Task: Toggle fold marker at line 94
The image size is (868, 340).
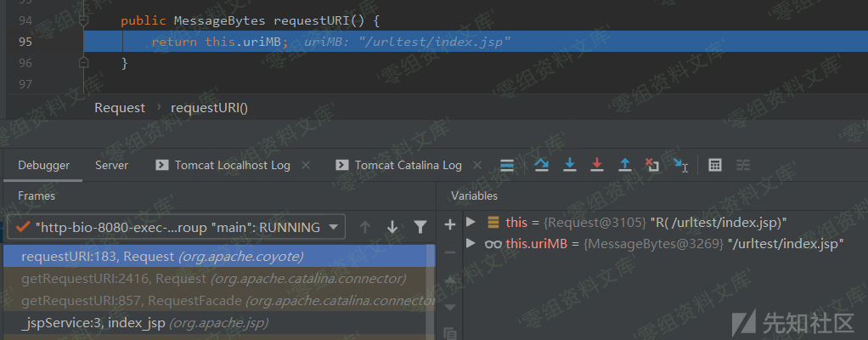Action: click(83, 20)
